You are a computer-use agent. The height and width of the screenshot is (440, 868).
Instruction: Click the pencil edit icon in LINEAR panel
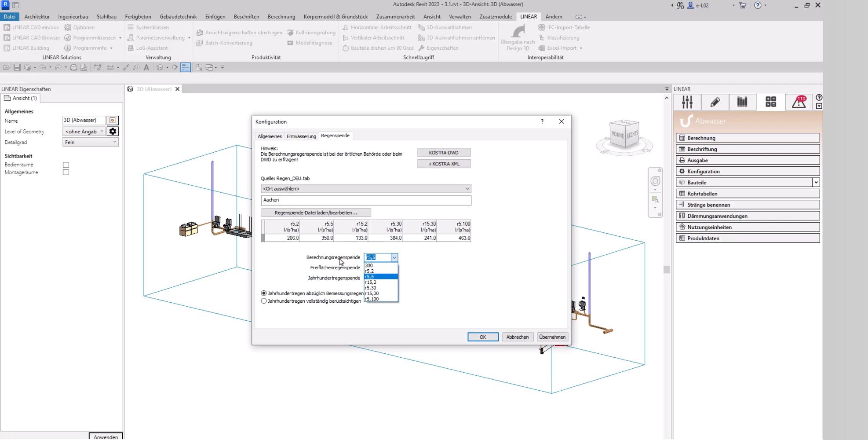[715, 102]
